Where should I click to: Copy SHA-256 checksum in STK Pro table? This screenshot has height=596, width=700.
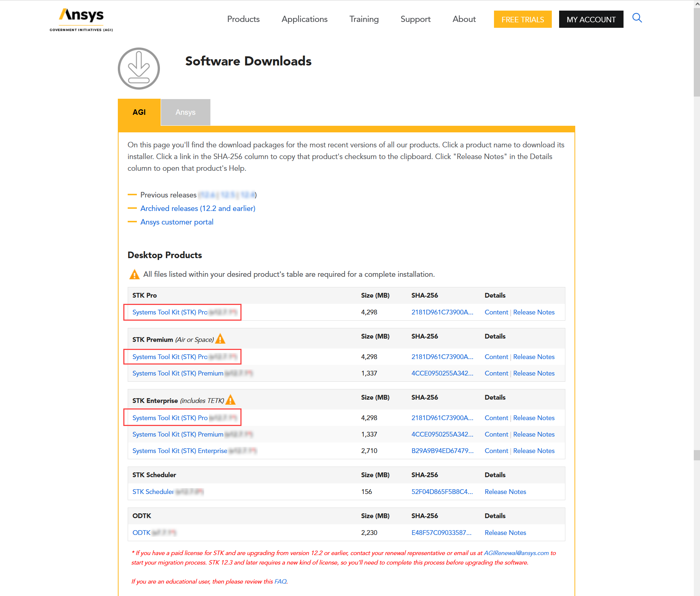(x=442, y=312)
